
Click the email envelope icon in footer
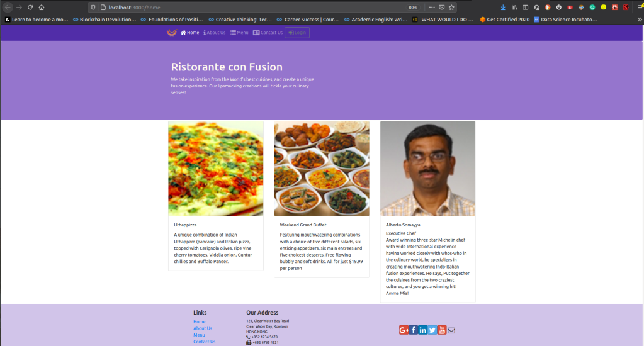coord(451,330)
